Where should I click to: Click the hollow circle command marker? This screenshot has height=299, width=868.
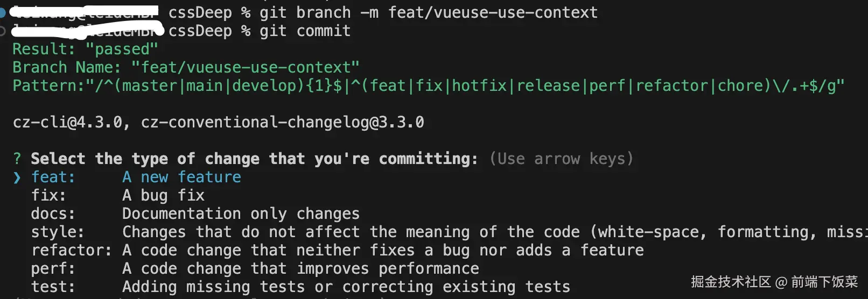tap(2, 31)
